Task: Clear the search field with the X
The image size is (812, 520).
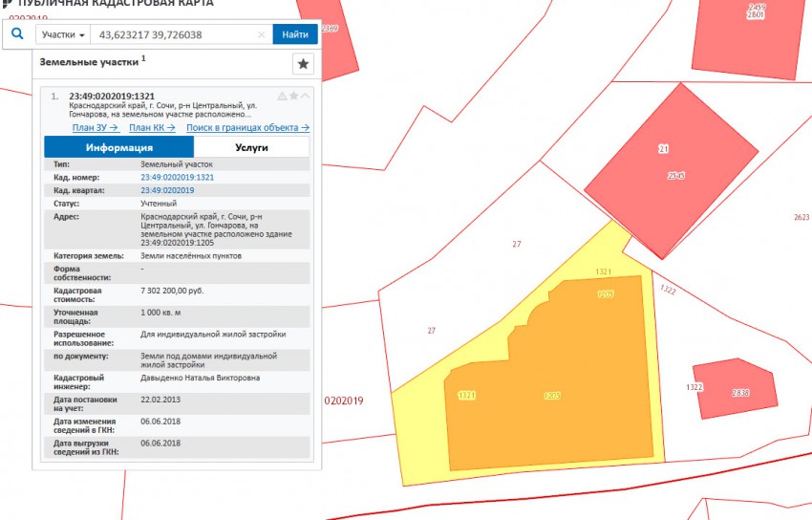Action: point(262,34)
